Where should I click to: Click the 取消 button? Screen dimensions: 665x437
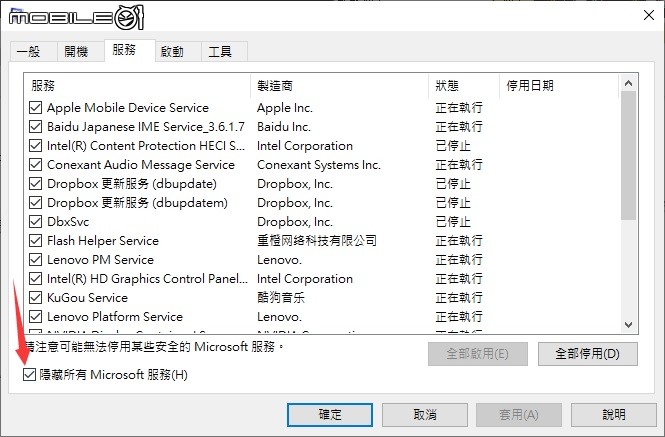(425, 415)
